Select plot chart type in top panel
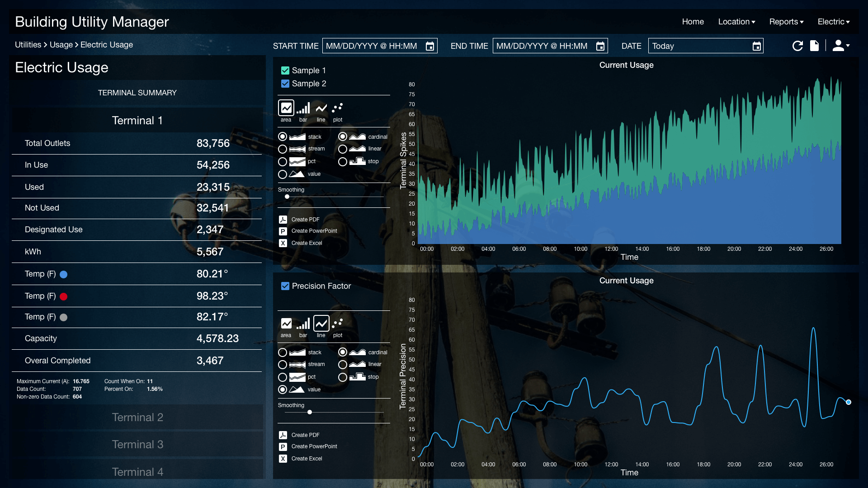 (337, 109)
